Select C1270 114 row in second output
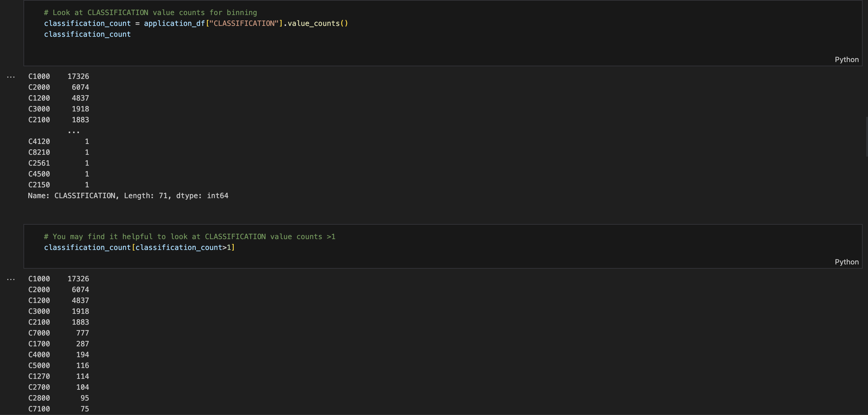This screenshot has width=868, height=415. (x=59, y=376)
